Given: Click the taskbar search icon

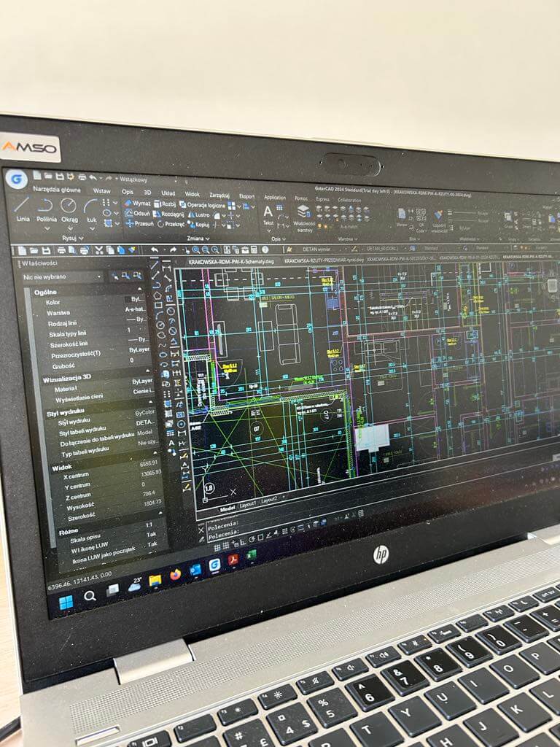Looking at the screenshot, I should click(90, 596).
